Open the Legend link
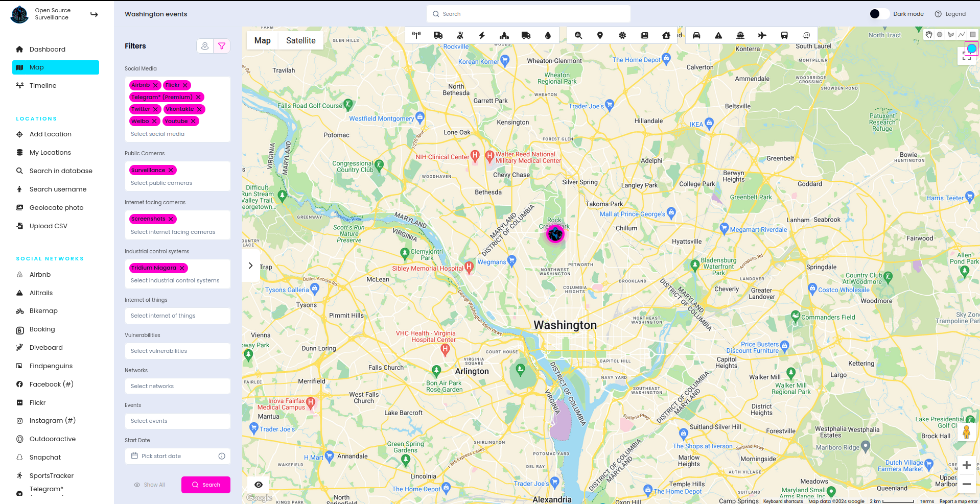The width and height of the screenshot is (980, 504). tap(950, 14)
